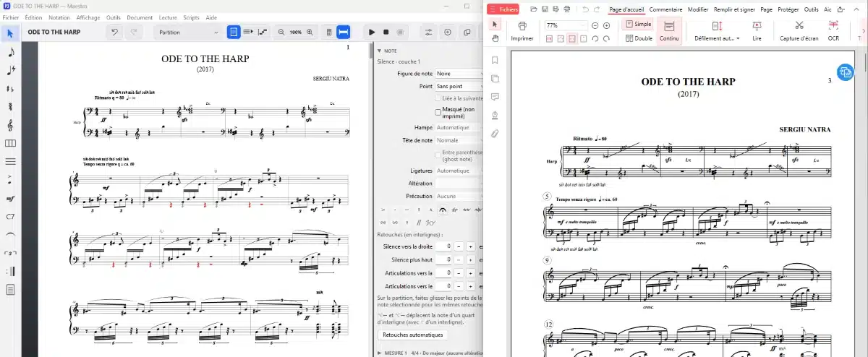This screenshot has width=868, height=357.
Task: Open the treble clef palette in Maestro
Action: (x=10, y=125)
